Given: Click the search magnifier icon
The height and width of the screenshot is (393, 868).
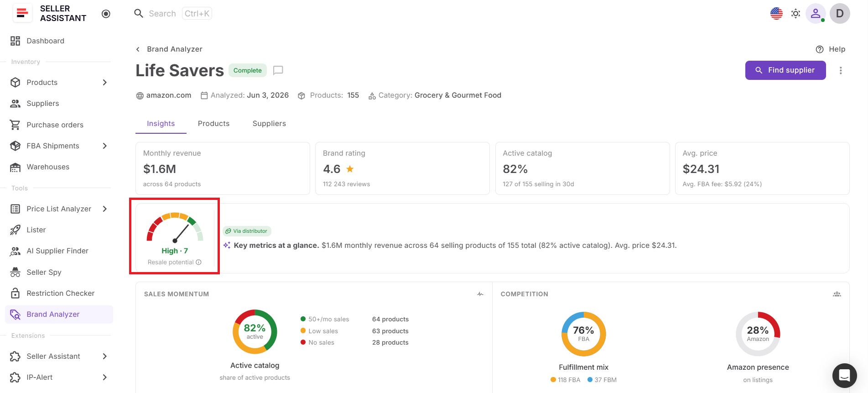Looking at the screenshot, I should coord(139,14).
